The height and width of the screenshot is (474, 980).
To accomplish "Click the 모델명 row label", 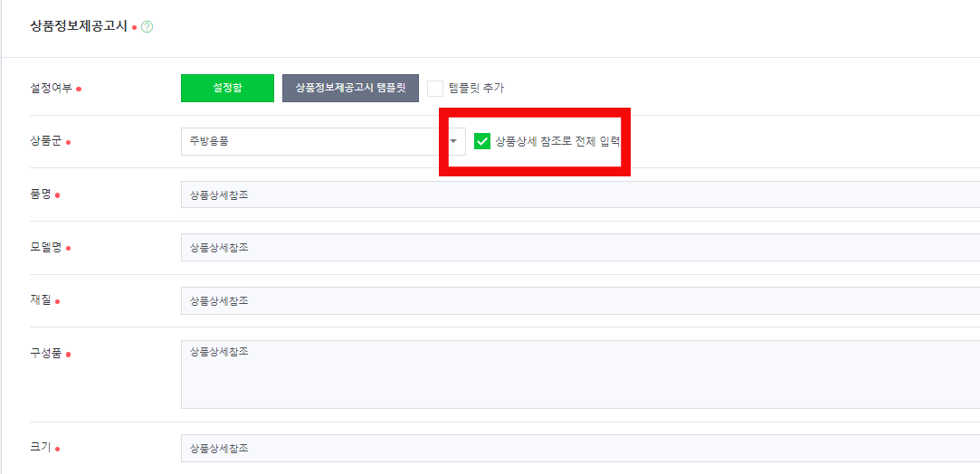I will (46, 248).
